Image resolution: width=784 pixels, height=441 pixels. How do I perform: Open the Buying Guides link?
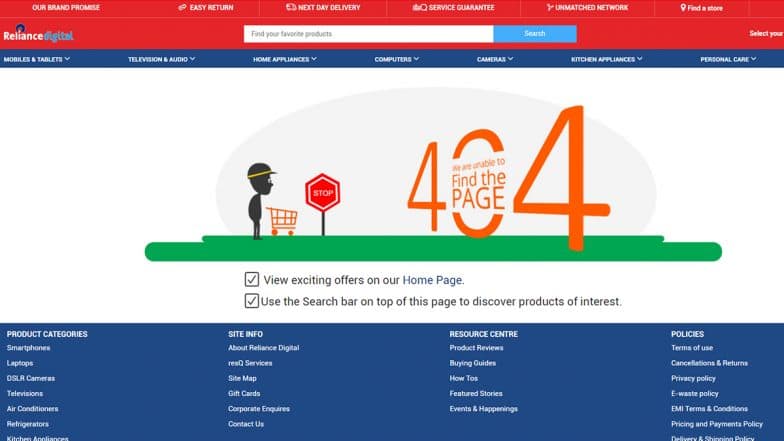pyautogui.click(x=473, y=363)
